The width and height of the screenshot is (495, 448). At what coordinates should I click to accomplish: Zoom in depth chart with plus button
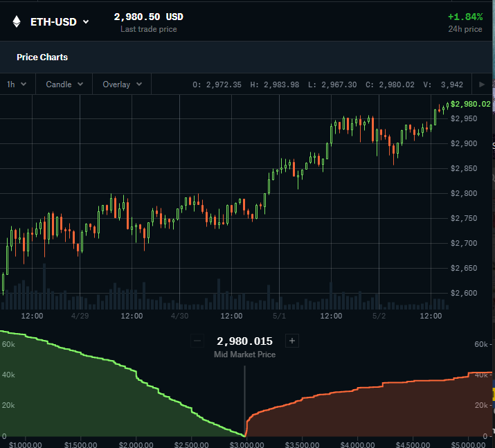[x=291, y=341]
